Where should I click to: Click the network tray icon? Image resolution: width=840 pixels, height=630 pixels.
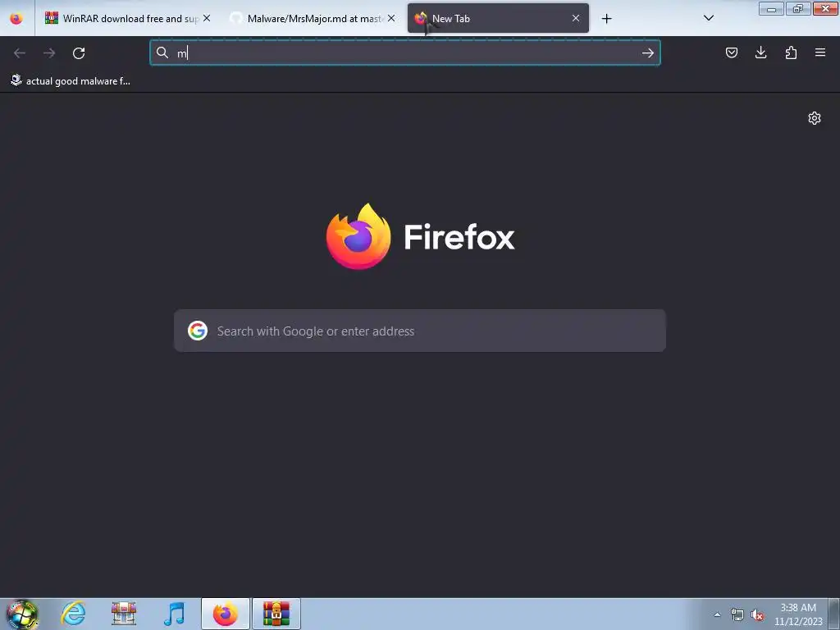[737, 615]
